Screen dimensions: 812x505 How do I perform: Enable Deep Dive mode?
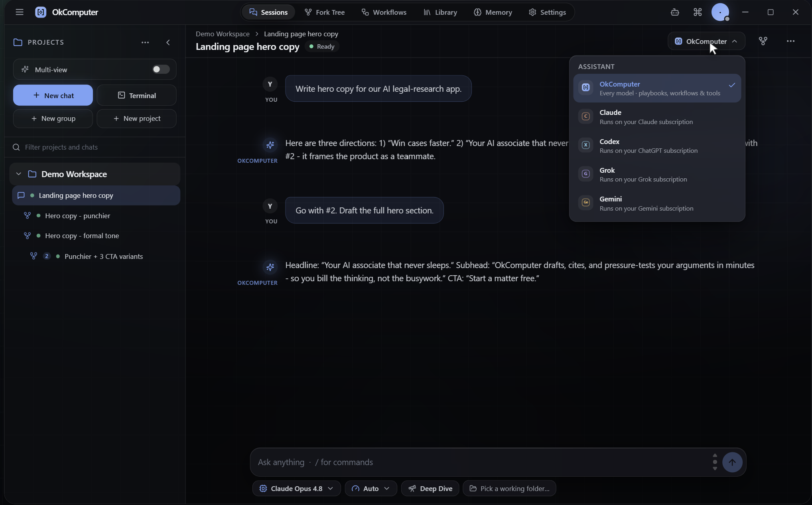(430, 488)
